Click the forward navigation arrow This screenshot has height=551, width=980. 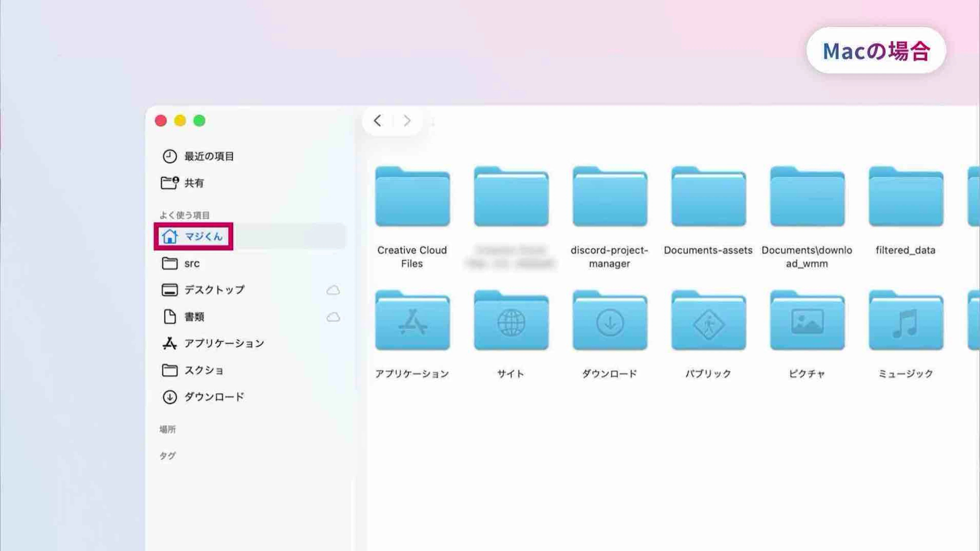[407, 121]
